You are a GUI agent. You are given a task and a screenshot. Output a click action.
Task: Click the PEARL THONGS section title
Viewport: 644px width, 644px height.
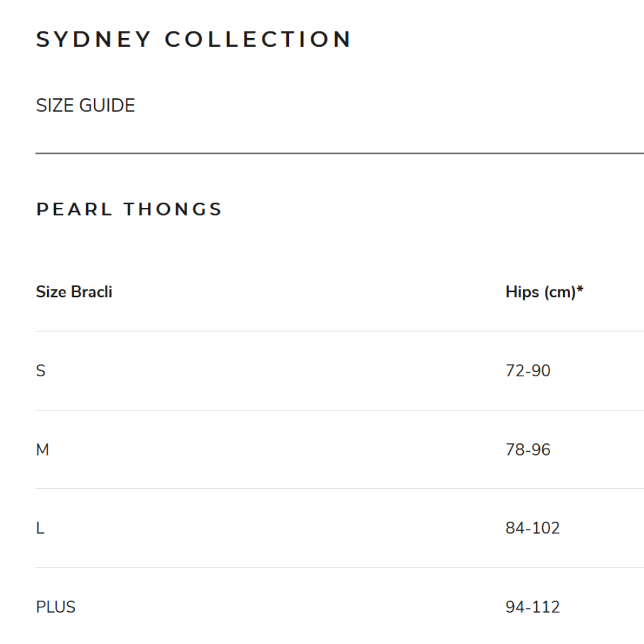(x=129, y=209)
